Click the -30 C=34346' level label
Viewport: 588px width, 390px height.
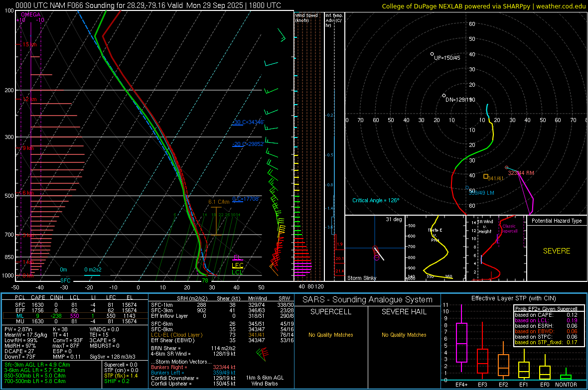point(249,122)
